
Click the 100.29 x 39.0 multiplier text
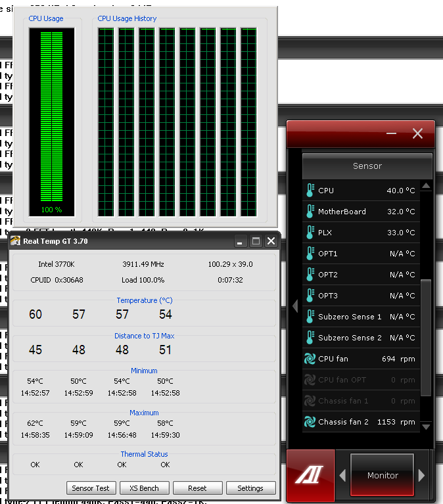pos(230,264)
